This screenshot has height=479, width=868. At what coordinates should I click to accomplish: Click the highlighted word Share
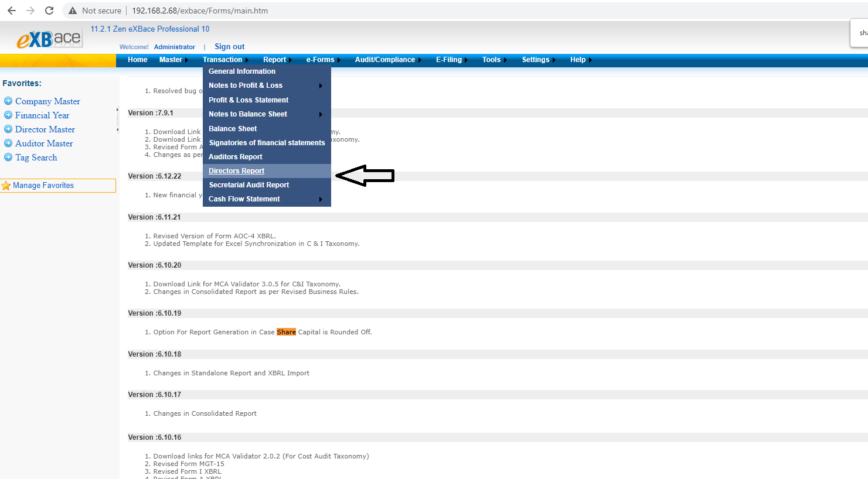pyautogui.click(x=286, y=332)
